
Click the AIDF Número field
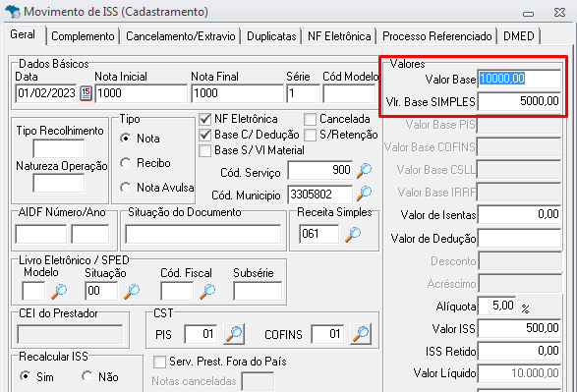coord(41,234)
